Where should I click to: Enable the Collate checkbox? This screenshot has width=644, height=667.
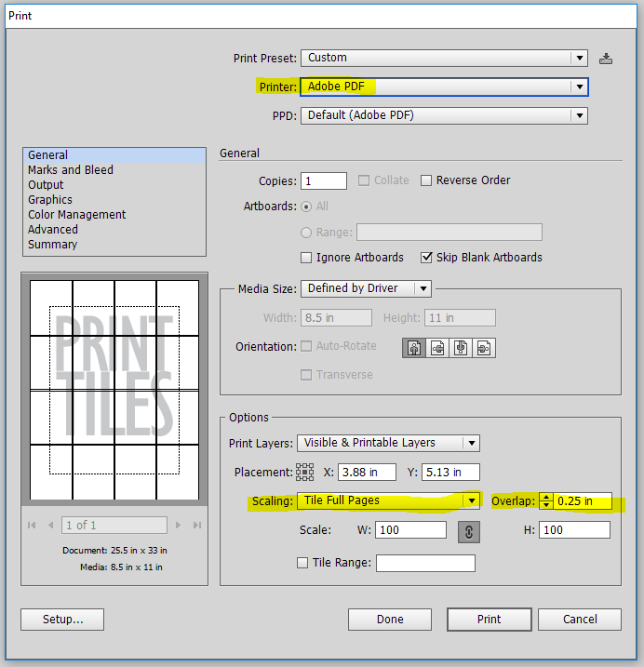click(x=364, y=180)
